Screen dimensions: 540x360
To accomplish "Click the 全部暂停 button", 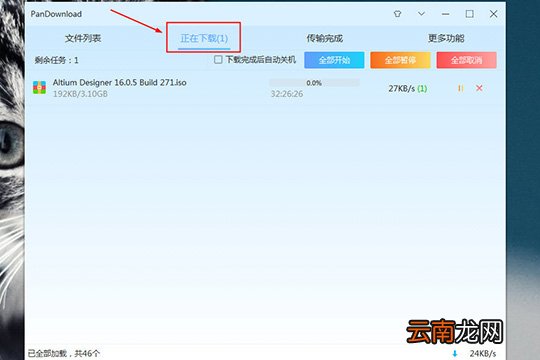I will (400, 60).
